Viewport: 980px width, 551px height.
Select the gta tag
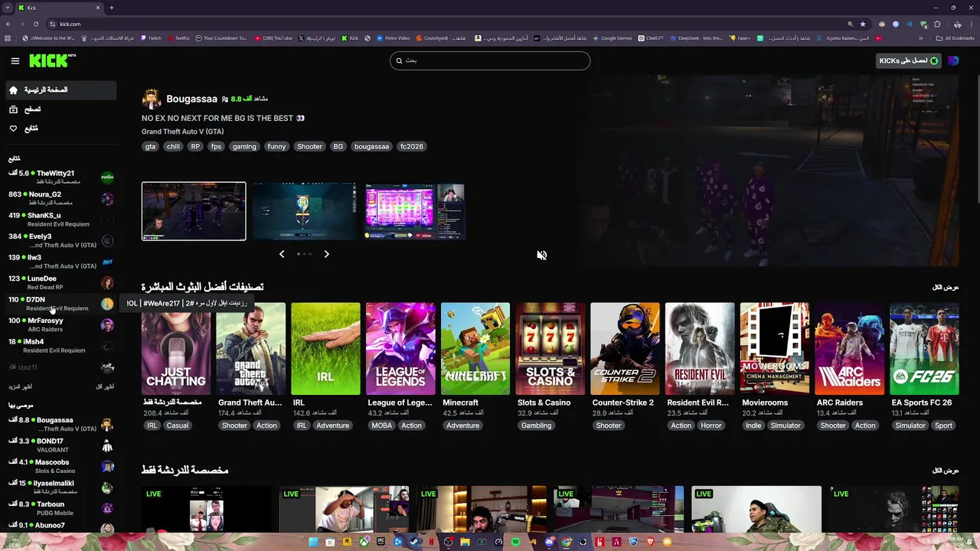tap(150, 146)
